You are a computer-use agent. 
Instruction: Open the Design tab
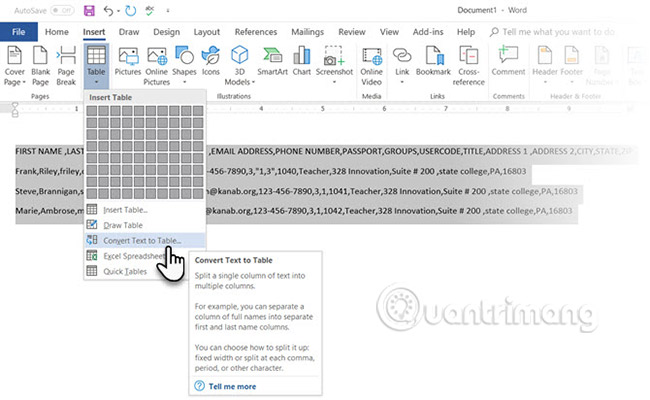[166, 32]
